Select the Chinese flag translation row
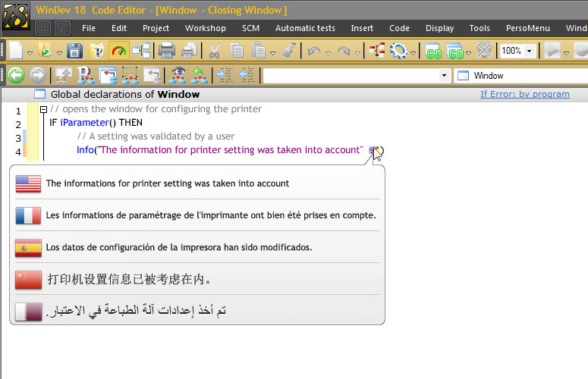This screenshot has height=379, width=588. [197, 280]
